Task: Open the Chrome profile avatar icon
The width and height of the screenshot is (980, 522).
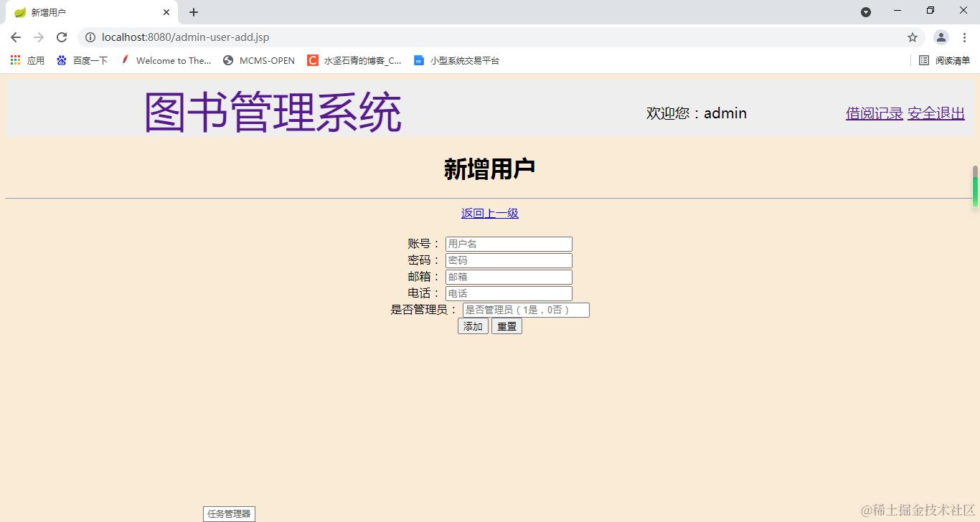Action: (x=941, y=37)
